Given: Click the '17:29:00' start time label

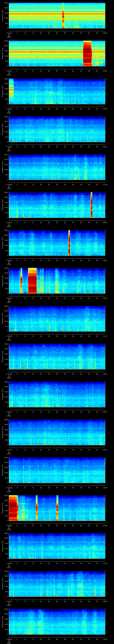Looking at the screenshot, I should 9,298.
